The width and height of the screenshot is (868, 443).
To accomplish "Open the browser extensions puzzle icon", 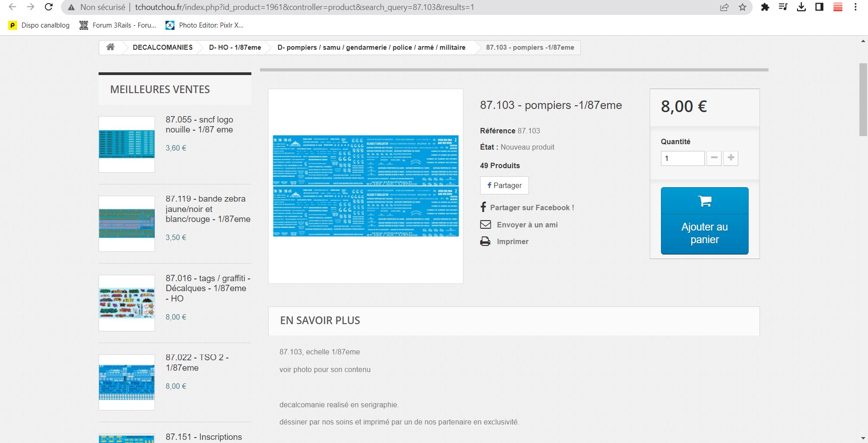I will pyautogui.click(x=765, y=7).
